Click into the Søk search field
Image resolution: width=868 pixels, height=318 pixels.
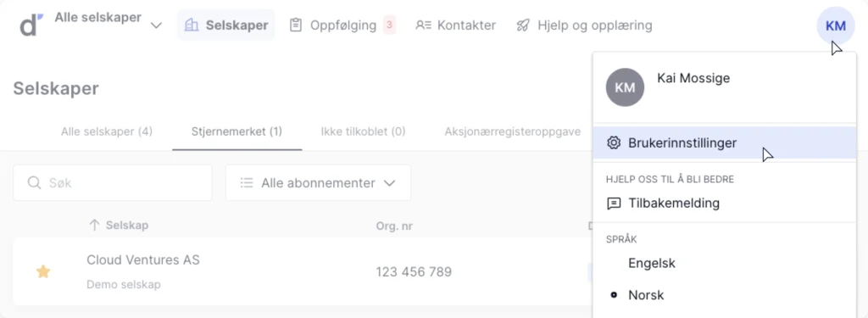click(113, 183)
